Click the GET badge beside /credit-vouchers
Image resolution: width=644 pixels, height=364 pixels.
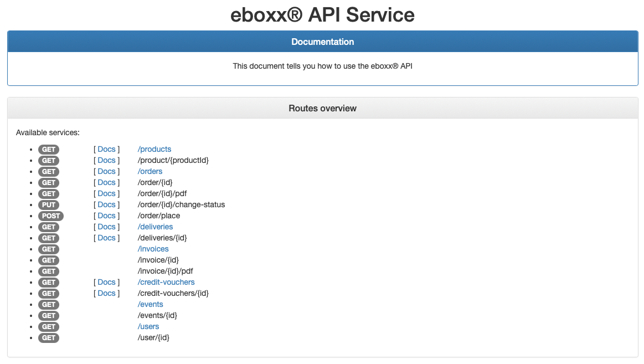pyautogui.click(x=49, y=283)
